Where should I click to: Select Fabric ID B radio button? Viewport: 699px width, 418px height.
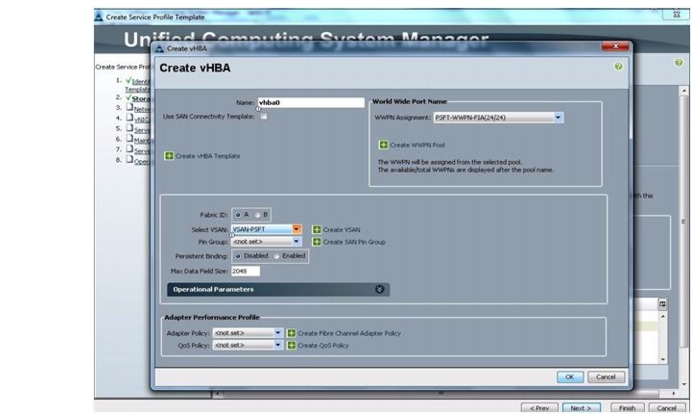tap(257, 215)
